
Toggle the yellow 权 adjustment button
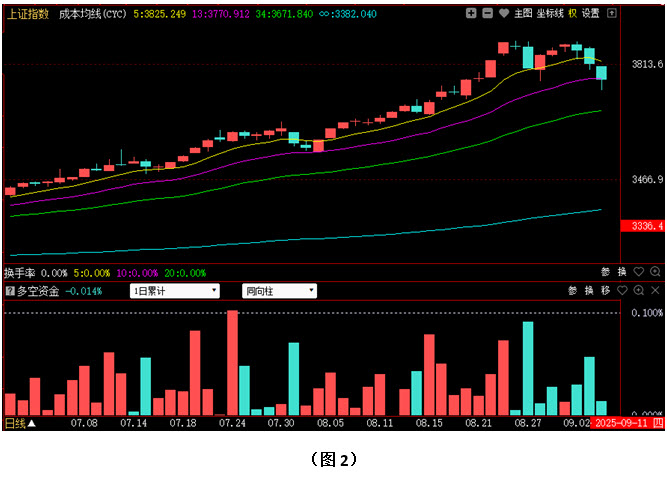coord(573,13)
